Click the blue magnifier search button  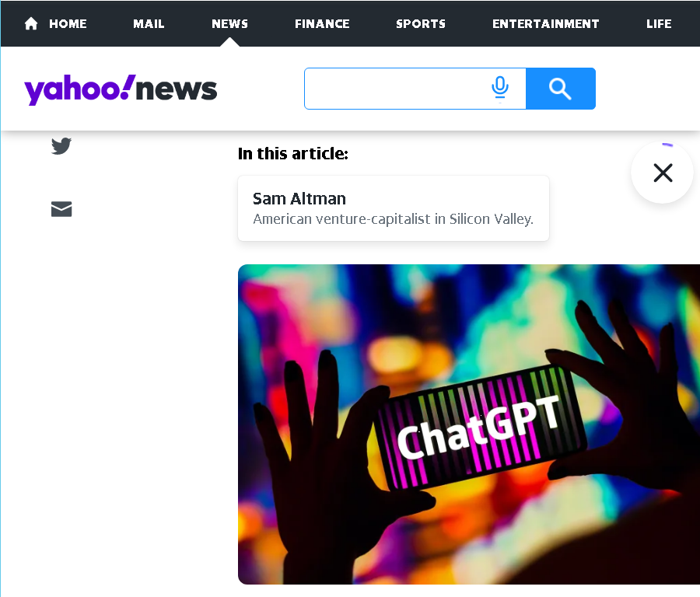(561, 89)
